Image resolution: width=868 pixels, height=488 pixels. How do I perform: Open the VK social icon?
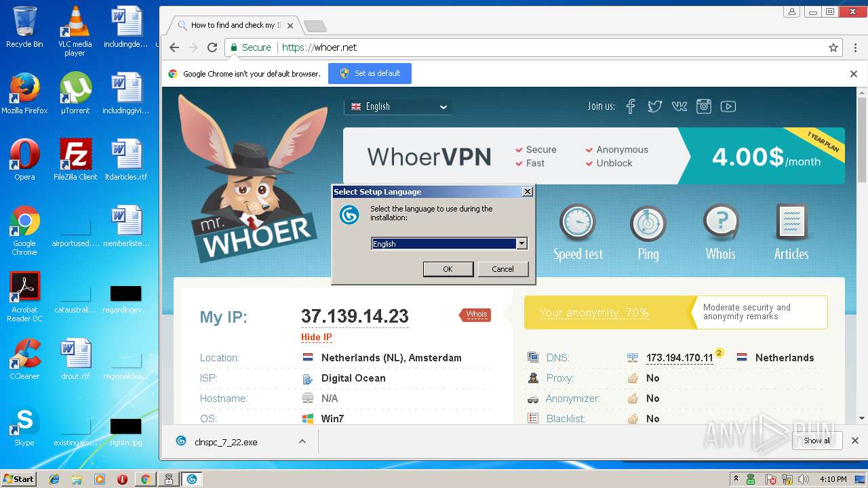[679, 106]
